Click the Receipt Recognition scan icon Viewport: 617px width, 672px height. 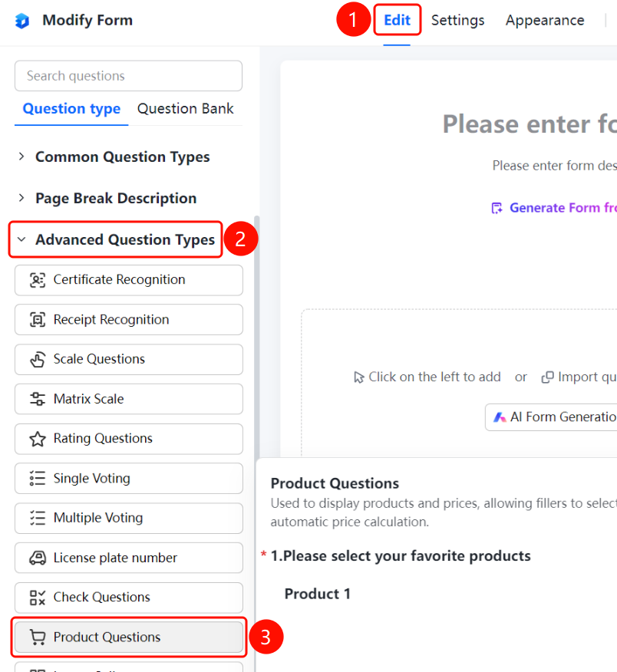(x=38, y=320)
